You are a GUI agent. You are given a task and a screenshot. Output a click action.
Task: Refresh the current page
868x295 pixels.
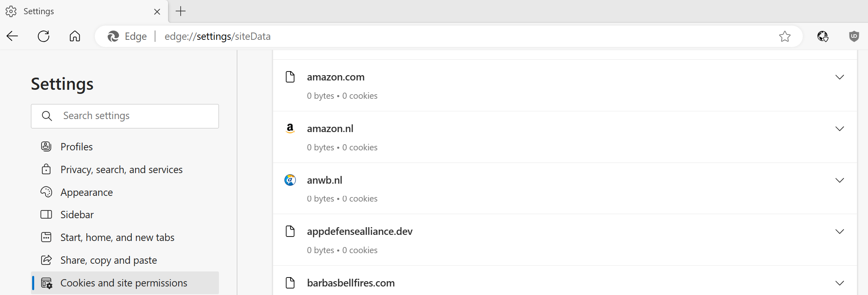point(44,36)
